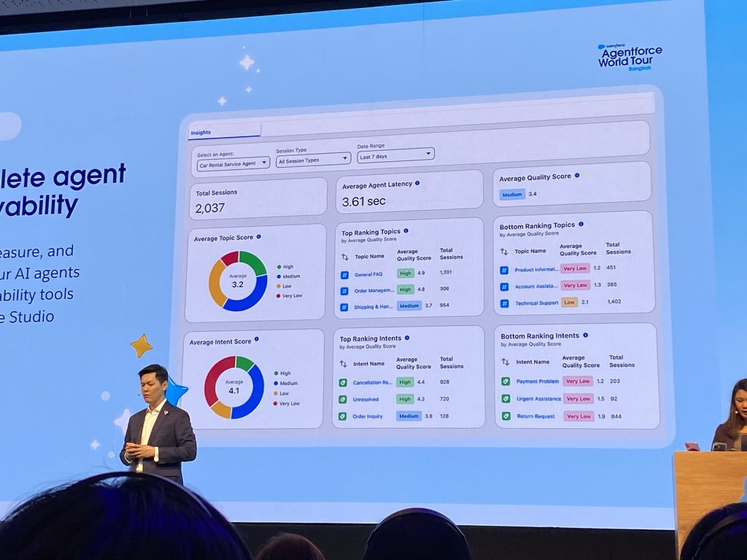Click the info icon beside Average Intent Score

(257, 340)
